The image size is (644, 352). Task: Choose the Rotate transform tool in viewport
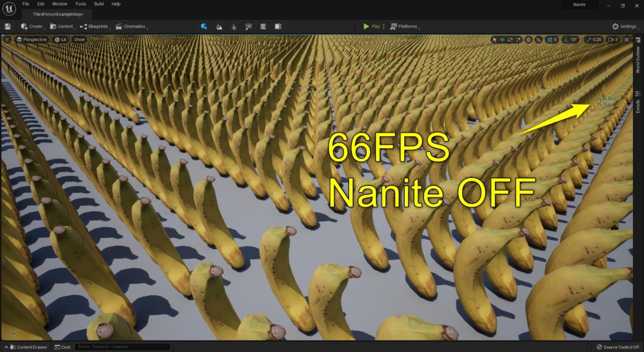pos(510,40)
